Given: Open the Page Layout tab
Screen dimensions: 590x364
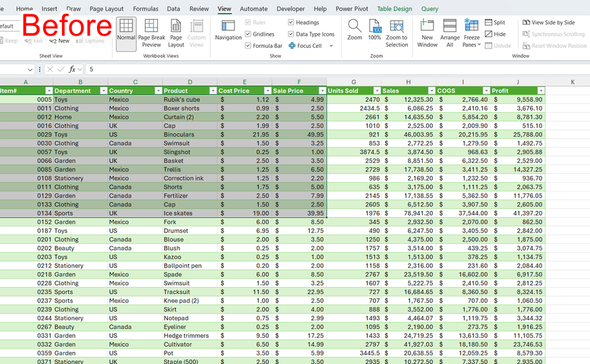Looking at the screenshot, I should coord(107,9).
